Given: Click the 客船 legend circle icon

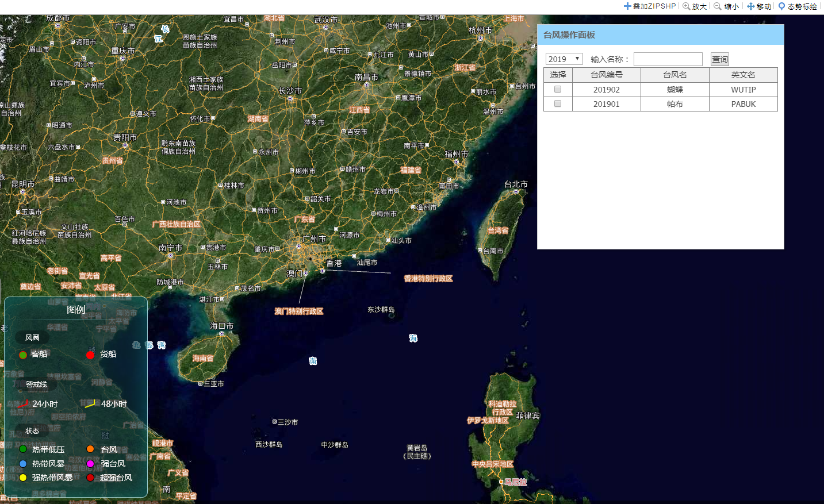Looking at the screenshot, I should [23, 355].
